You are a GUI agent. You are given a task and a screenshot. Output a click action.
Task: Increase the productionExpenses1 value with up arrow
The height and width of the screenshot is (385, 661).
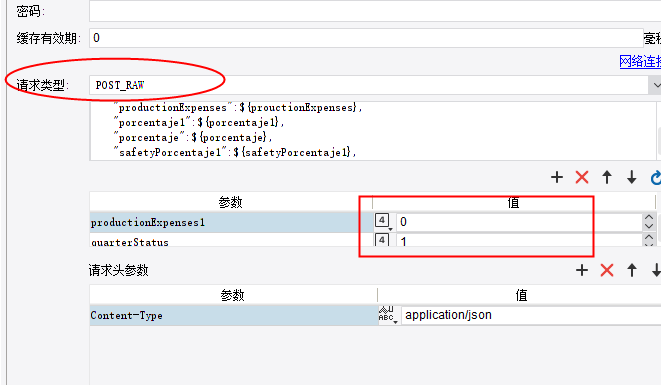(x=649, y=218)
